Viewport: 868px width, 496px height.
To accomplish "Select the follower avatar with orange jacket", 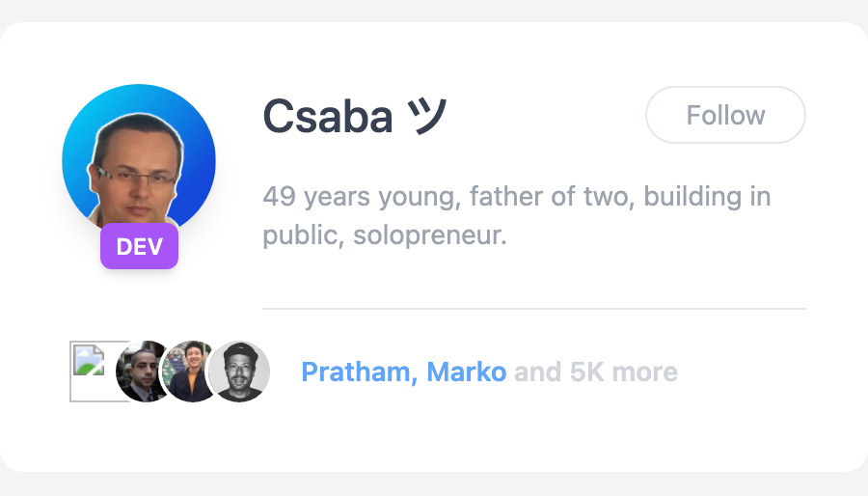I will point(190,372).
